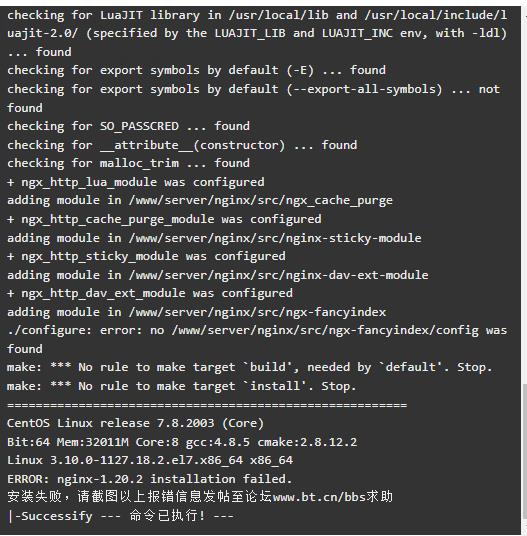
Task: Click the 'ERROR: nginx-1.20.2 installation failed.' line
Action: click(150, 479)
